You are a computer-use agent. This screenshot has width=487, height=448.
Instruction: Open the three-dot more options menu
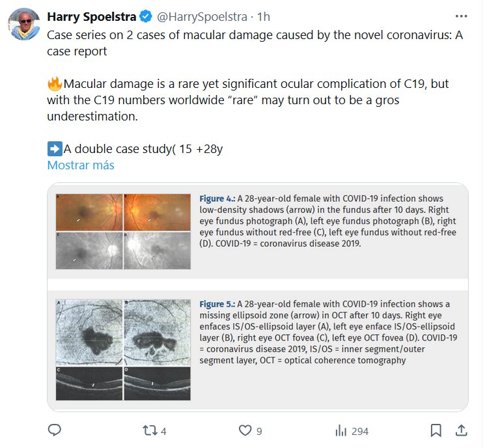point(460,15)
